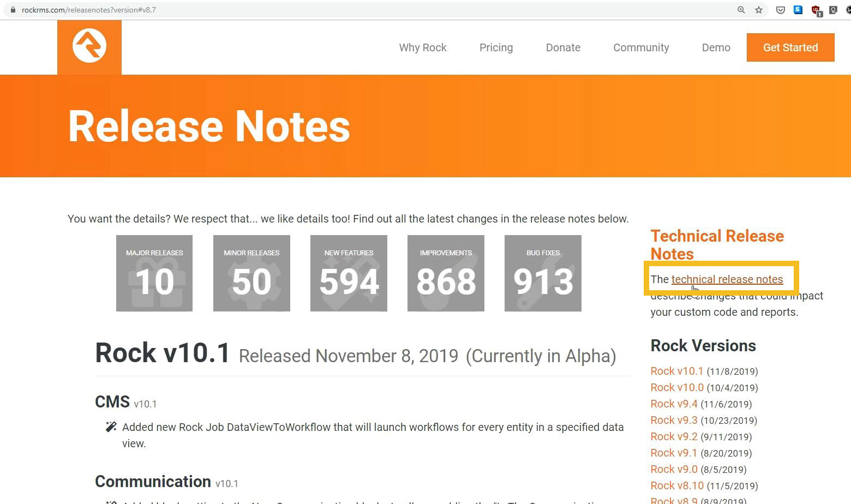This screenshot has height=504, width=851.
Task: Click the Rock Versions sidebar heading
Action: 703,346
